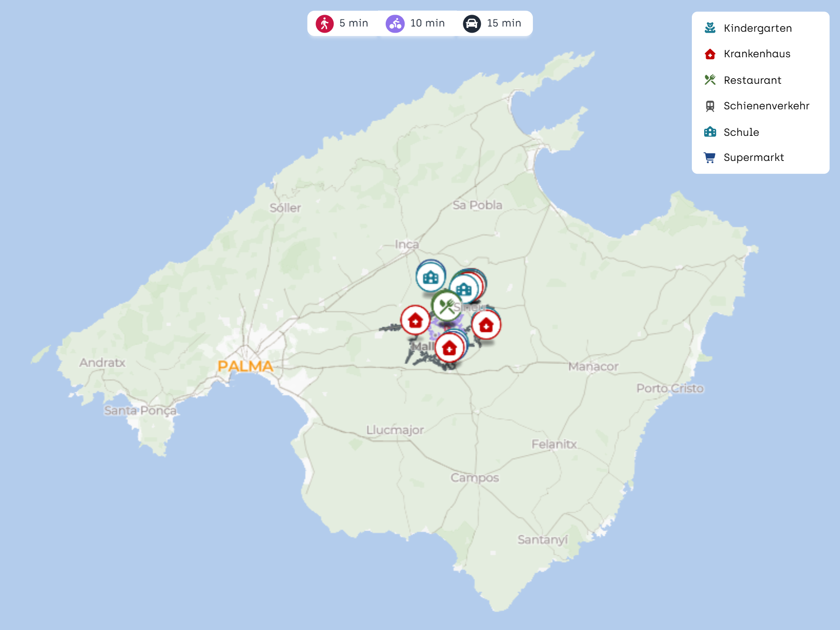
Task: Click the orange PALMA city label
Action: pos(245,366)
